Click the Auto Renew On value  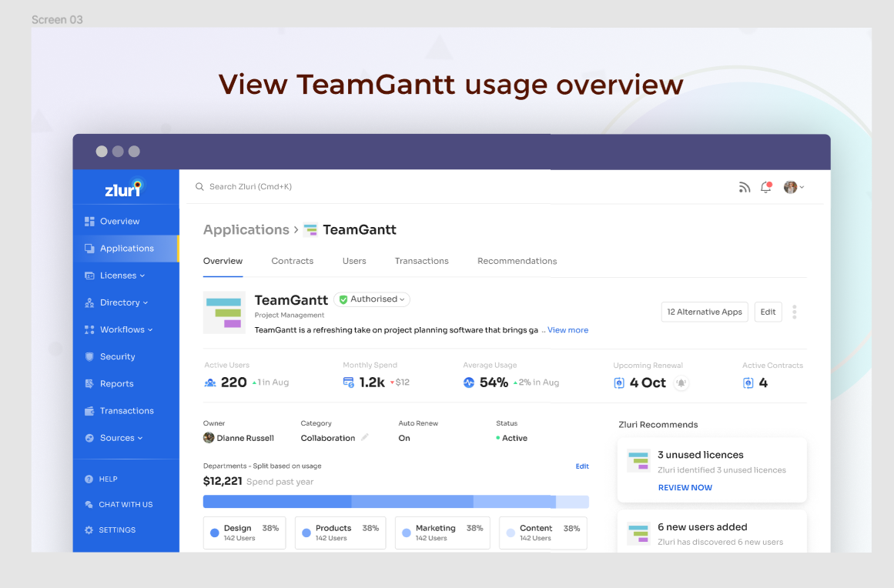(404, 438)
